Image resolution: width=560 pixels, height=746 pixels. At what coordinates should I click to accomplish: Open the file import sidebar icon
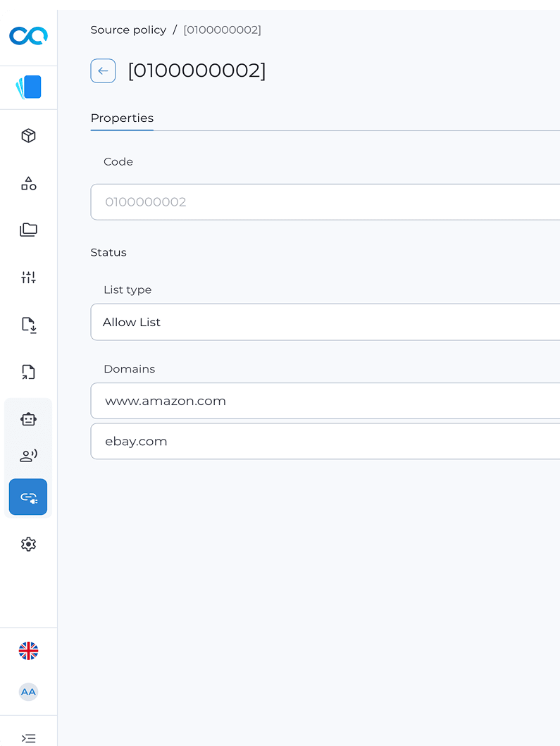tap(29, 325)
